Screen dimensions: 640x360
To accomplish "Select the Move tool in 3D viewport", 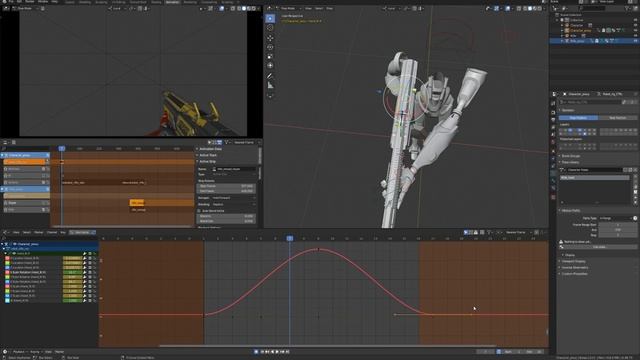I will coord(270,38).
